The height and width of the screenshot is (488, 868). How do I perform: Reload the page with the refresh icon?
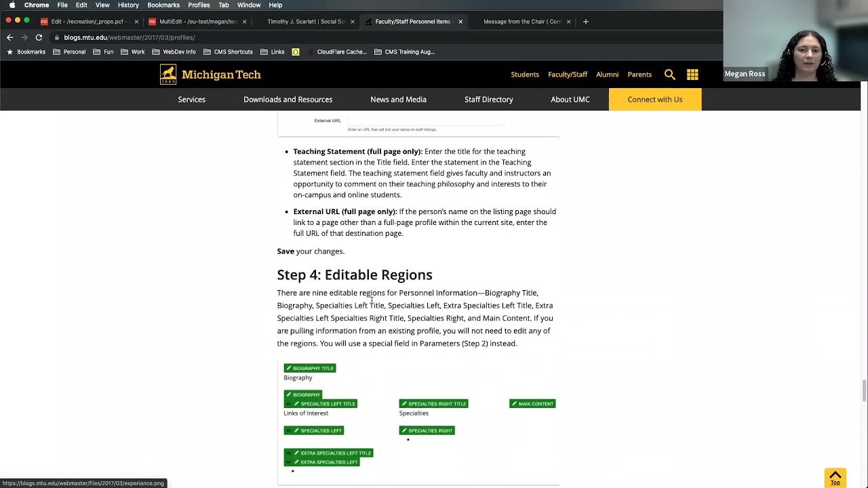39,37
